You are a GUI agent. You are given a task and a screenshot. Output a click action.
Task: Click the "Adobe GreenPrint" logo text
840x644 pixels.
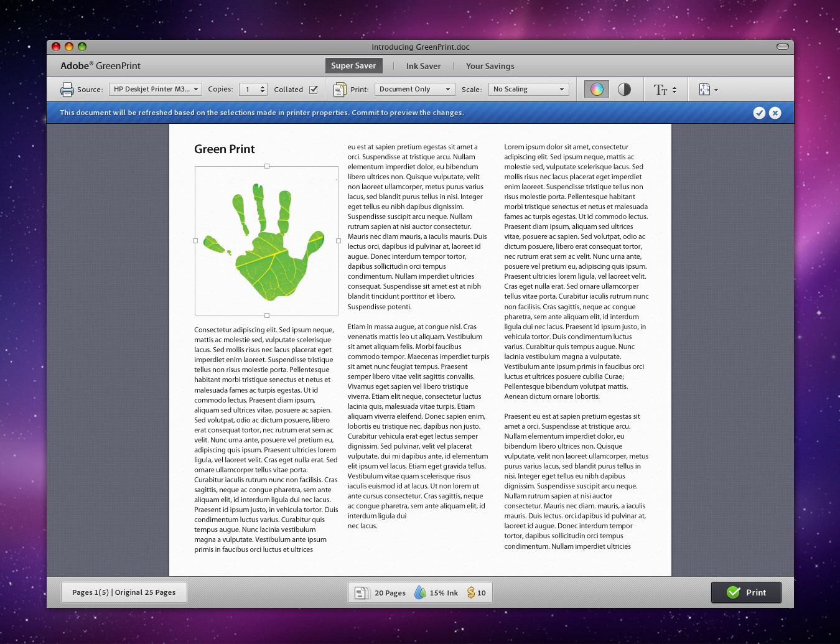click(x=100, y=66)
